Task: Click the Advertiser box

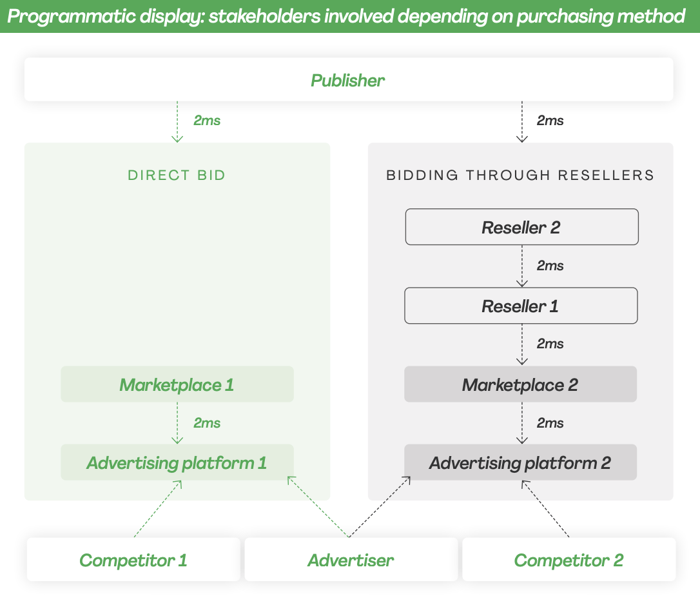Action: click(351, 560)
